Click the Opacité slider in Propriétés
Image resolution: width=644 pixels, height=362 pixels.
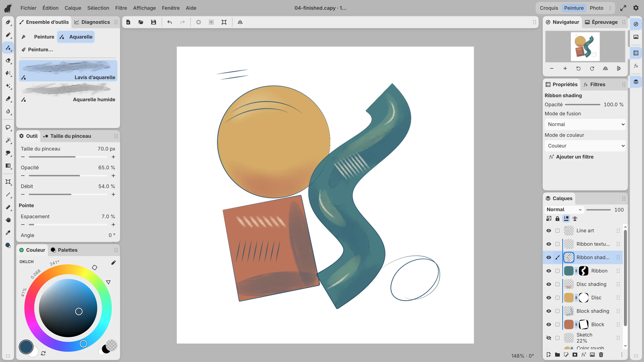pos(582,105)
